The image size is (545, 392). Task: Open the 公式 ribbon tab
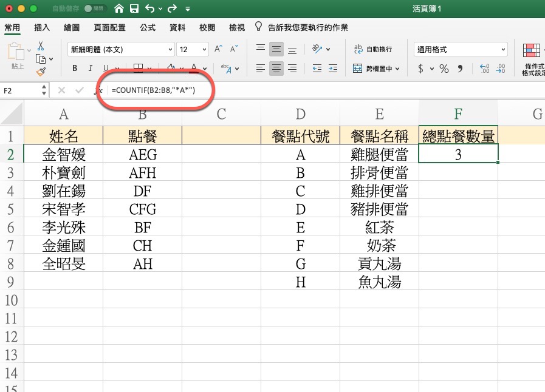tap(148, 27)
